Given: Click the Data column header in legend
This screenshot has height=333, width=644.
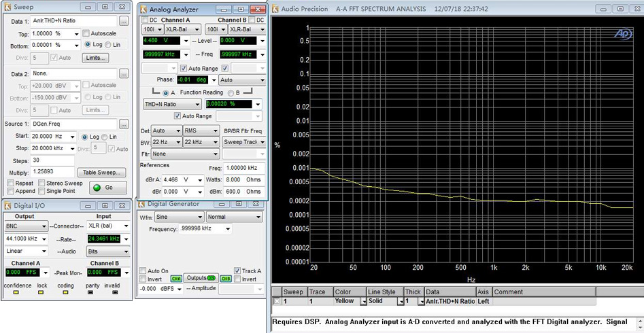Looking at the screenshot, I should pyautogui.click(x=450, y=292).
